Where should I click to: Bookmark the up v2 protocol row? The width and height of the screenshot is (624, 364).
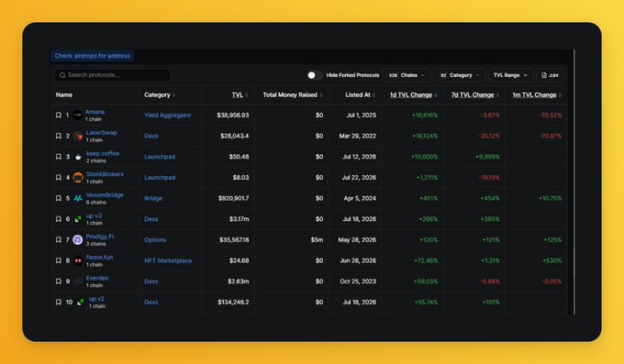pos(59,302)
